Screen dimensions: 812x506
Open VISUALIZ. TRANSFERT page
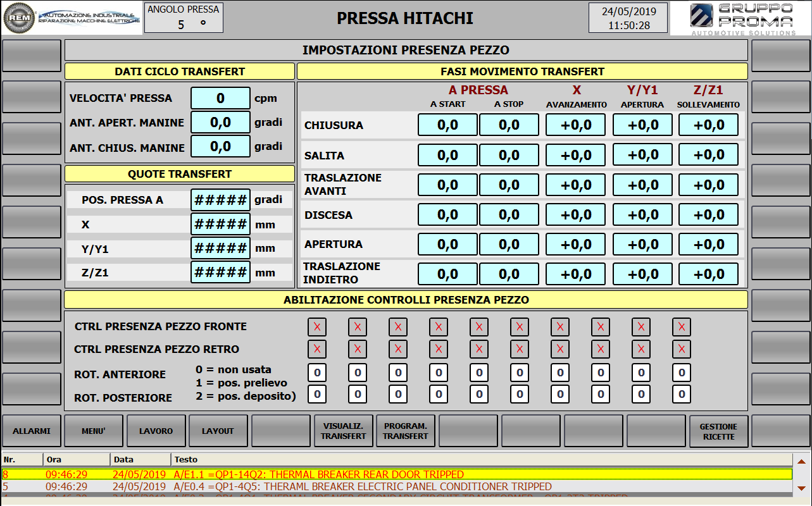(x=344, y=431)
